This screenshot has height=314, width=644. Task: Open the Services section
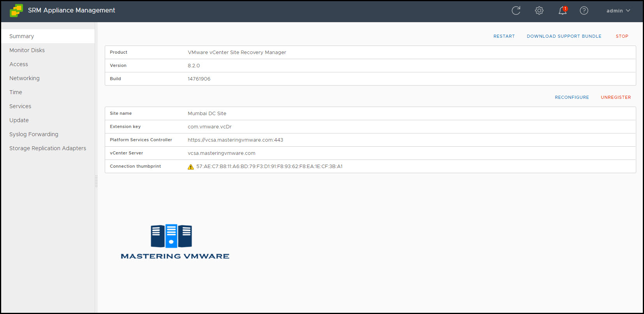tap(48, 106)
